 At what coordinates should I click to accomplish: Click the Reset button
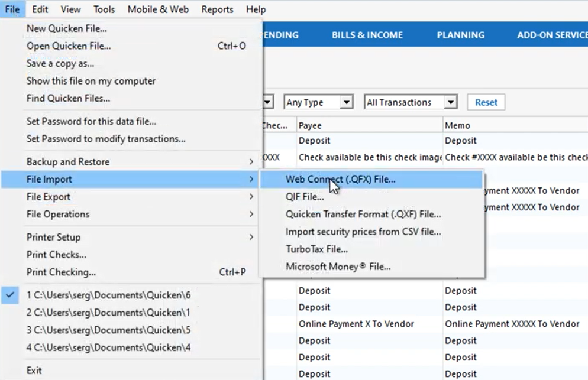point(486,102)
